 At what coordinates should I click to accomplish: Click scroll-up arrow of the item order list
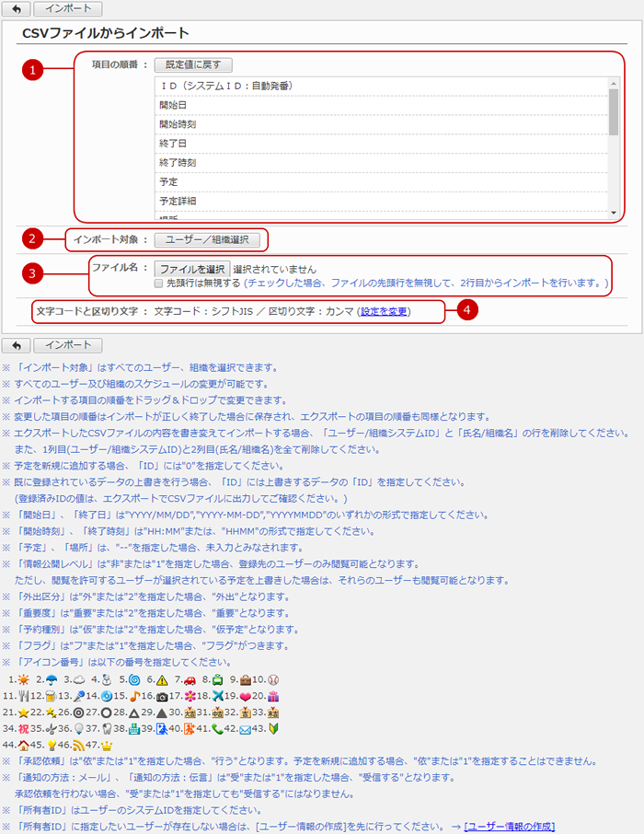coord(614,83)
